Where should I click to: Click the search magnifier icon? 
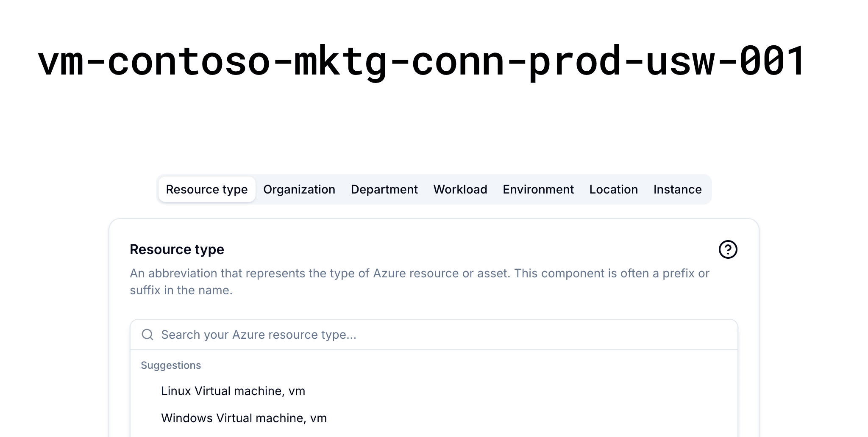pyautogui.click(x=147, y=335)
